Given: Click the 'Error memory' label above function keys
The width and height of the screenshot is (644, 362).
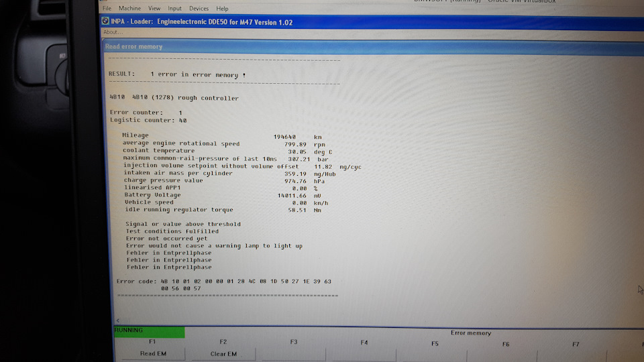Looking at the screenshot, I should (x=471, y=333).
